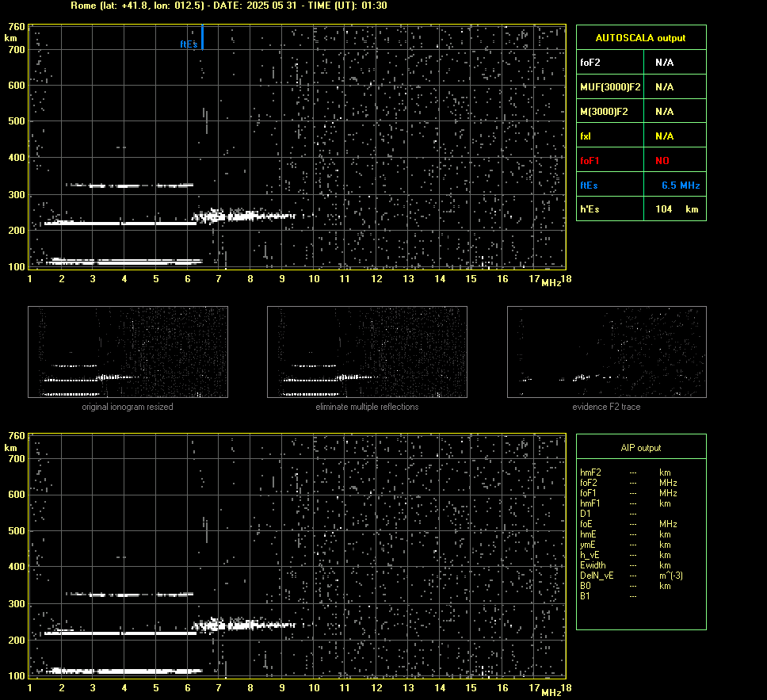Click the blue ftEs marker line
Viewport: 767px width, 700px height.
[202, 37]
